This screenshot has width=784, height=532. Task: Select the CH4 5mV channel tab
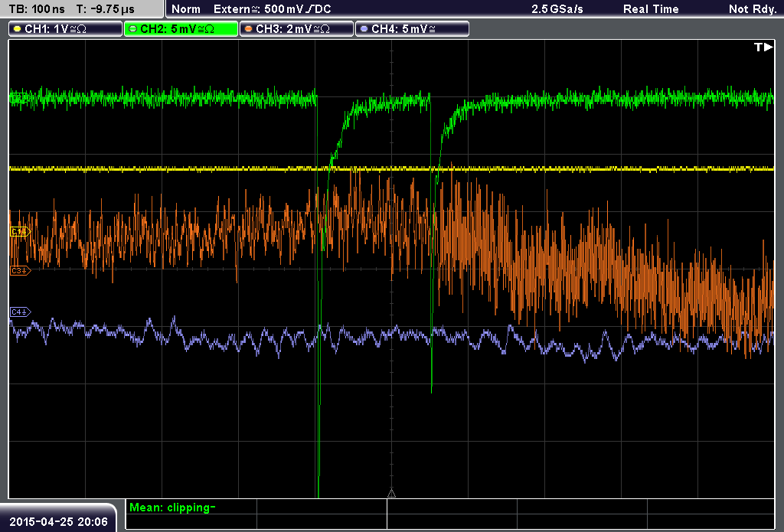pos(412,29)
